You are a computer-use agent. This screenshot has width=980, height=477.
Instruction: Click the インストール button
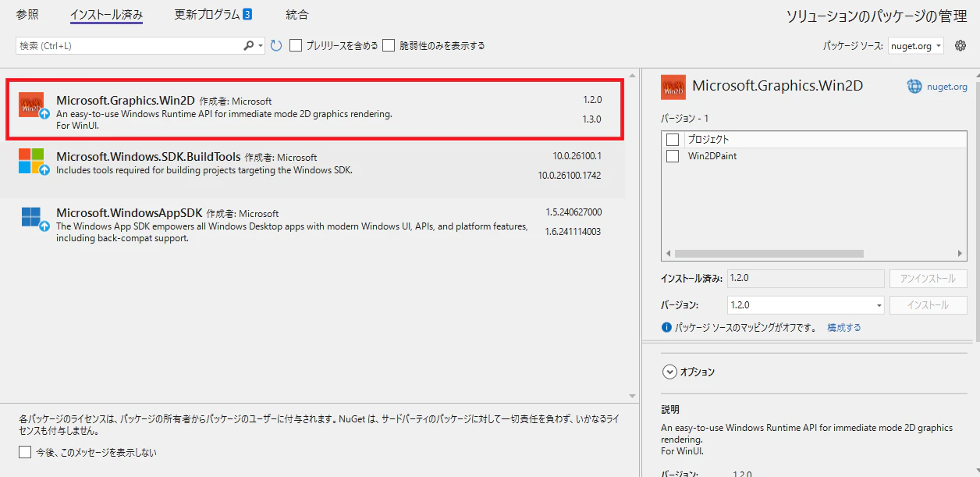click(x=928, y=305)
